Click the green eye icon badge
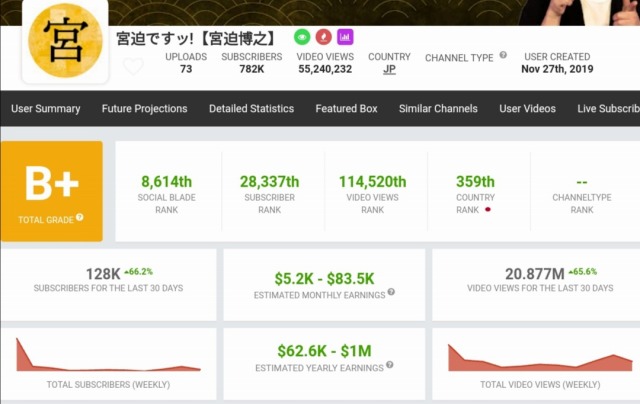640x404 pixels. (x=302, y=37)
